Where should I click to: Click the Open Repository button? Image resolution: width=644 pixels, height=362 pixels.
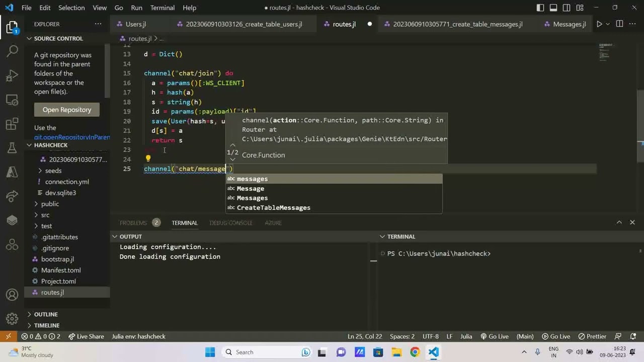coord(67,110)
